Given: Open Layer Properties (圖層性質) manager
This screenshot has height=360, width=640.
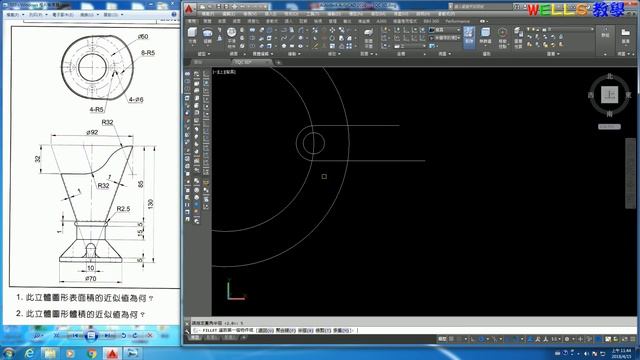Looking at the screenshot, I should pyautogui.click(x=518, y=37).
